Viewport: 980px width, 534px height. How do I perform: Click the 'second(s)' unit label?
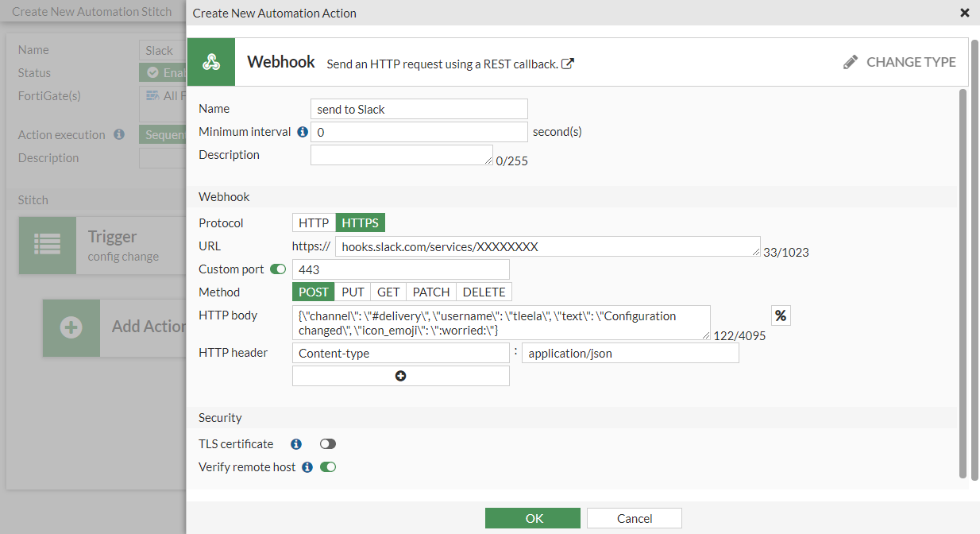(x=558, y=132)
